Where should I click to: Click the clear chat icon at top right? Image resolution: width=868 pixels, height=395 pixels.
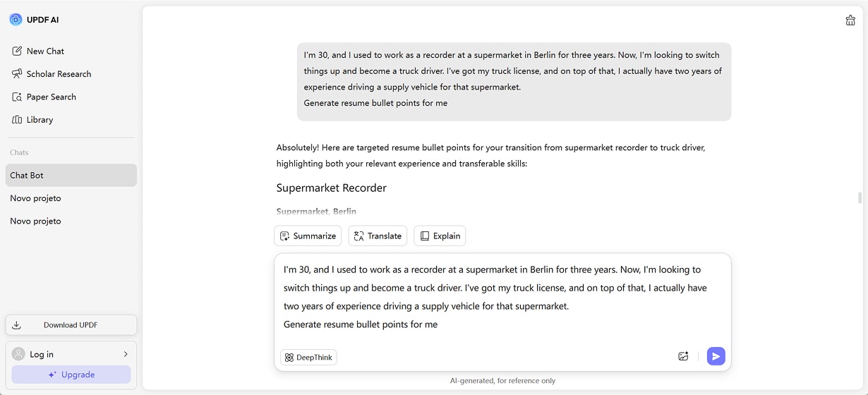(850, 20)
